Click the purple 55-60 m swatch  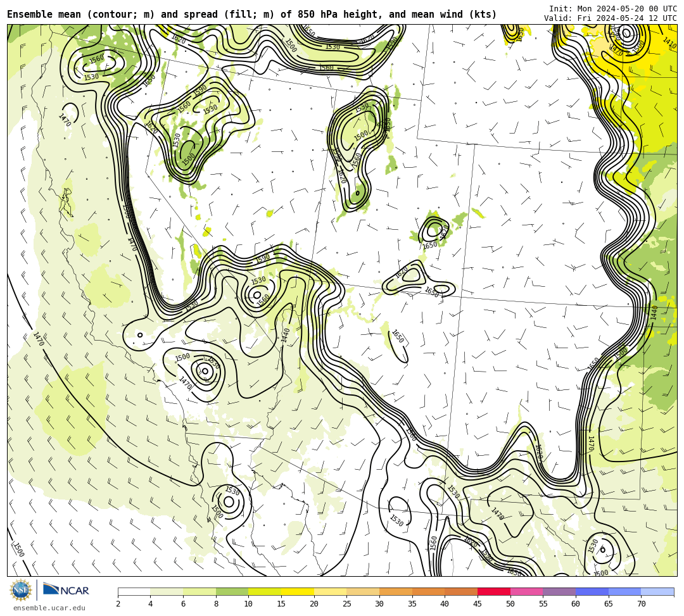[x=559, y=591]
